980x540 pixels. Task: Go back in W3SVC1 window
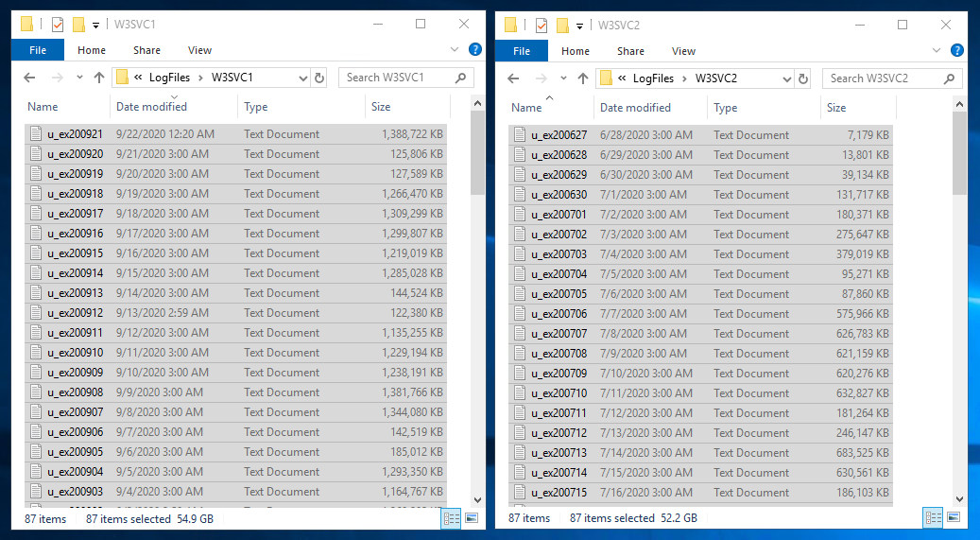tap(29, 78)
